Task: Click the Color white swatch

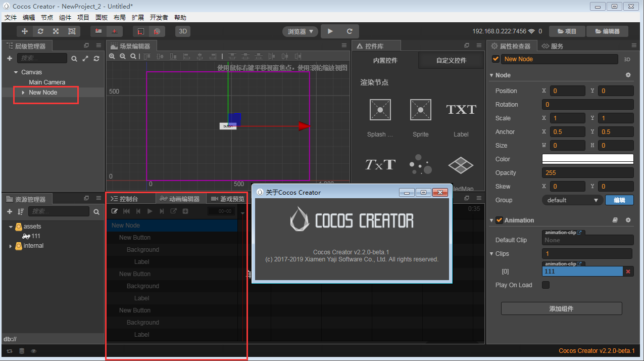Action: click(588, 159)
